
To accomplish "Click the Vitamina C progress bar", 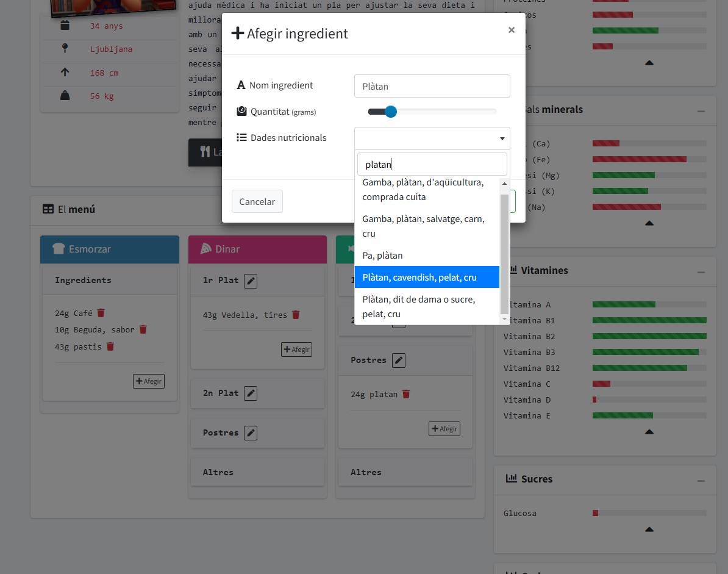I will click(x=649, y=384).
